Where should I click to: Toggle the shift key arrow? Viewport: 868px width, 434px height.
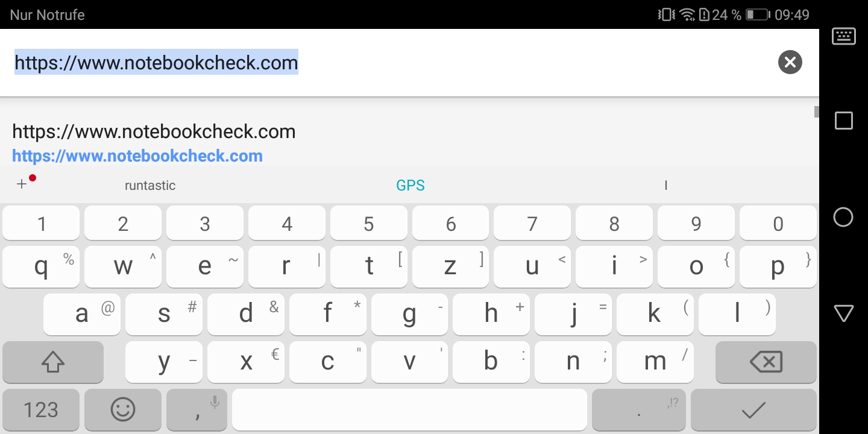coord(53,362)
